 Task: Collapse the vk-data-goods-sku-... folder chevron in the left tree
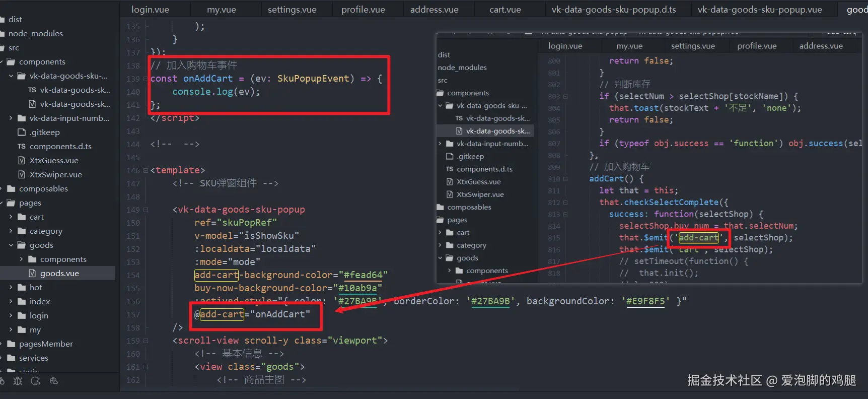pos(11,76)
